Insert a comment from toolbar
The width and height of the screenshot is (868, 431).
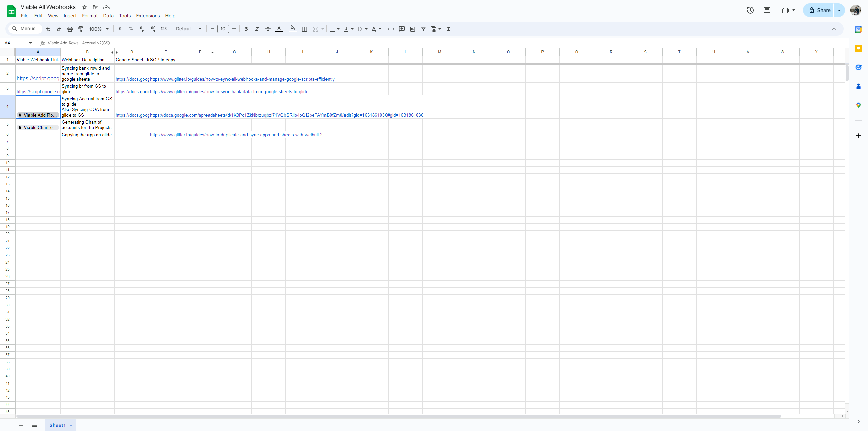(x=402, y=29)
